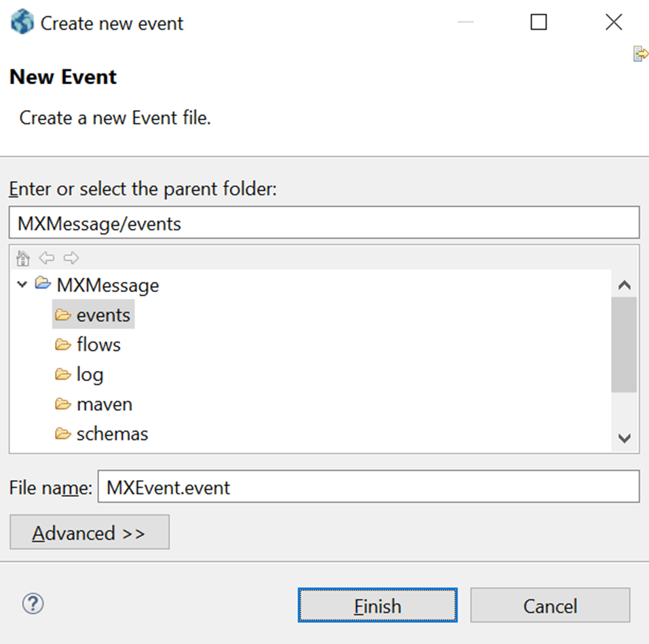Select the schemas folder
The height and width of the screenshot is (644, 649).
click(x=112, y=433)
